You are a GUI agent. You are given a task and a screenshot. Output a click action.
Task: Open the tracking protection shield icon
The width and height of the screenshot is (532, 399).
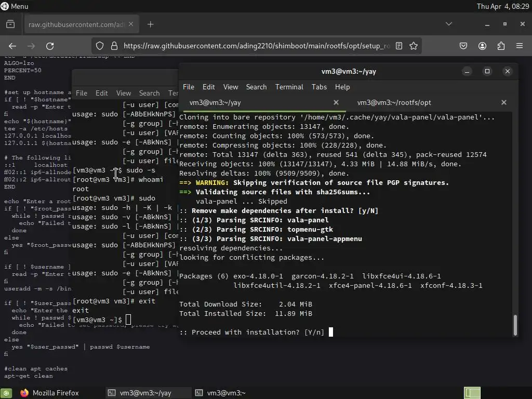tap(99, 46)
